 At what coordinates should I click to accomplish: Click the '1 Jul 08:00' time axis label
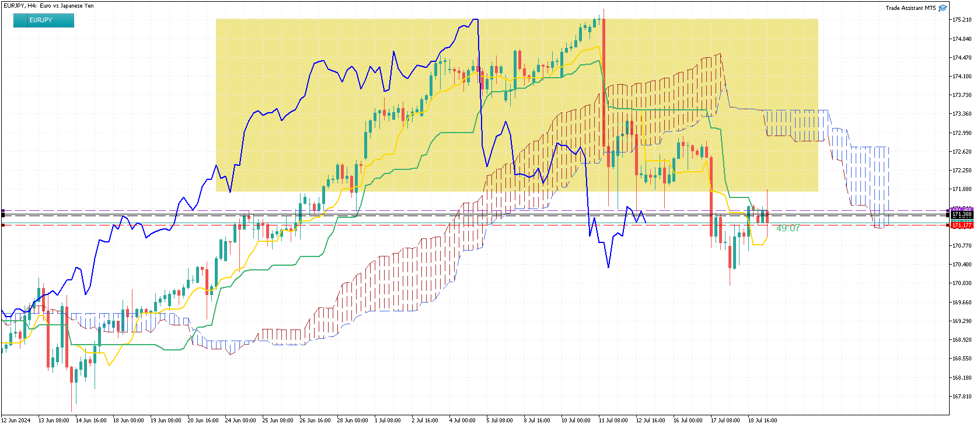point(388,421)
